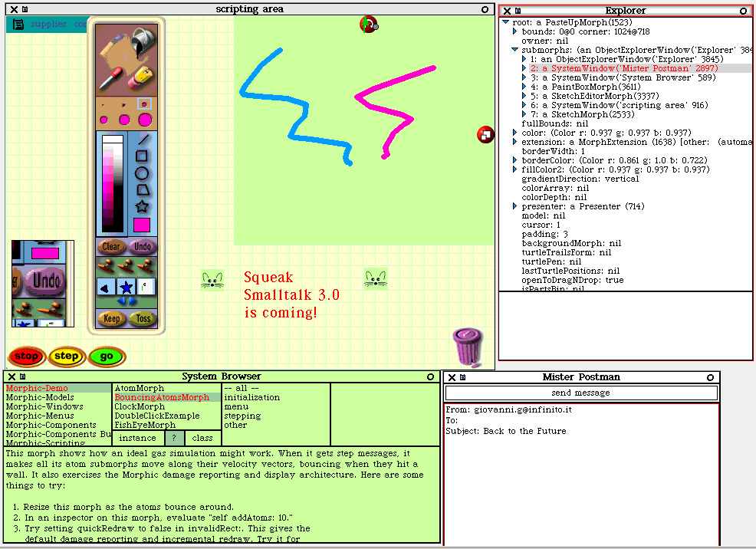Choose the rectangle shape tool

[x=142, y=156]
